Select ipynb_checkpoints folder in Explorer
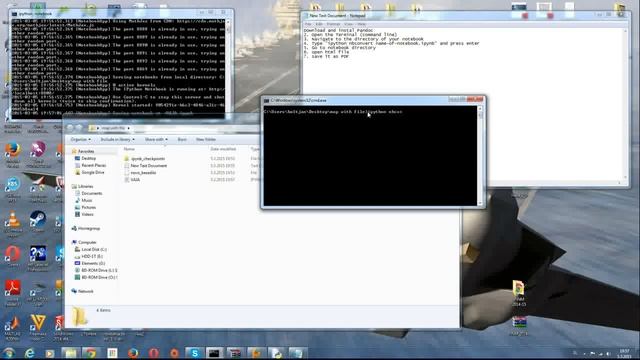Image resolution: width=640 pixels, height=360 pixels. pyautogui.click(x=148, y=158)
